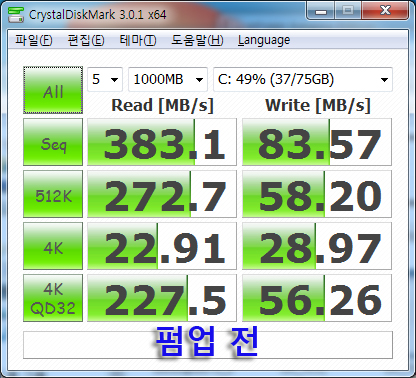The width and height of the screenshot is (416, 378).
Task: Click the comment field showing 펌업 전
Action: (208, 345)
